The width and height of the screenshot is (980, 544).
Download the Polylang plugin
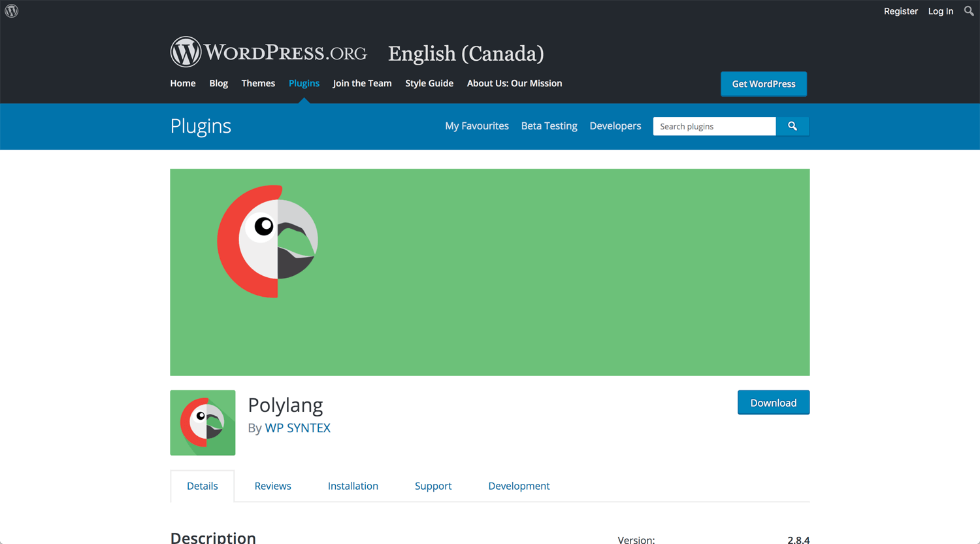point(774,403)
